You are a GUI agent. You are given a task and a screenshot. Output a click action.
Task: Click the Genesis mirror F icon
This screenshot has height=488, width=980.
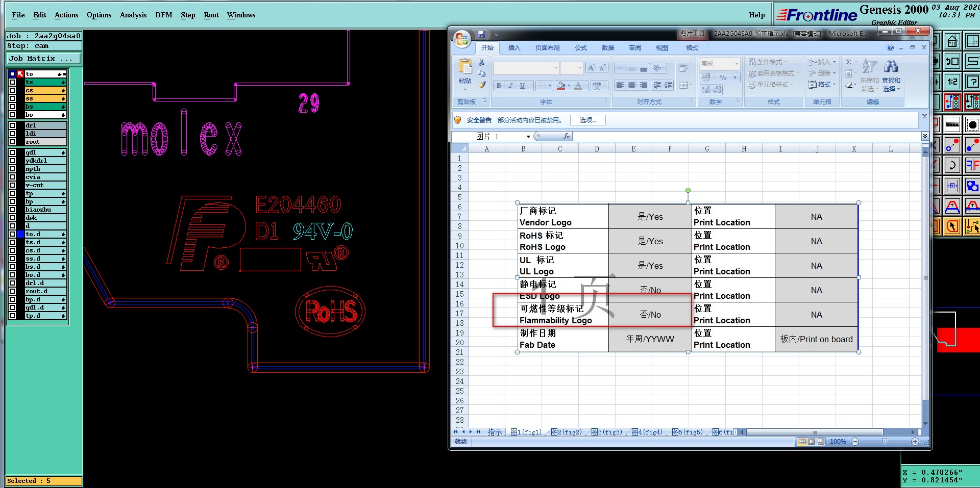coord(972,165)
